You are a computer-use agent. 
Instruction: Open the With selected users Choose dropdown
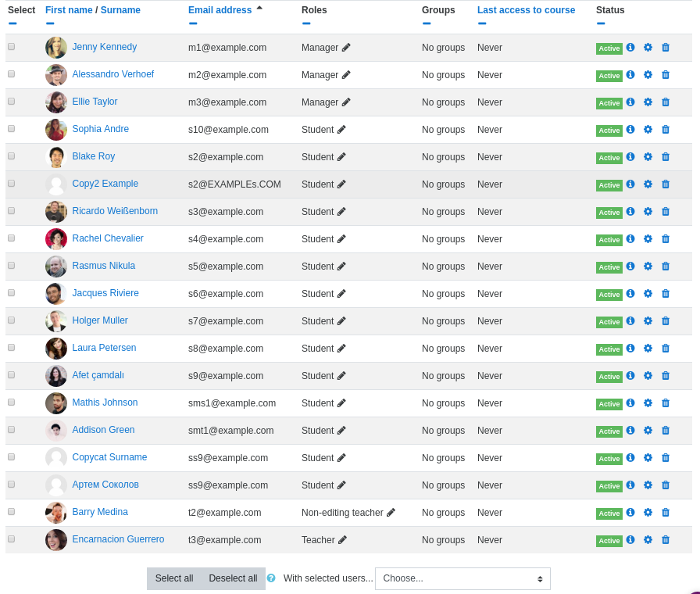click(x=462, y=578)
